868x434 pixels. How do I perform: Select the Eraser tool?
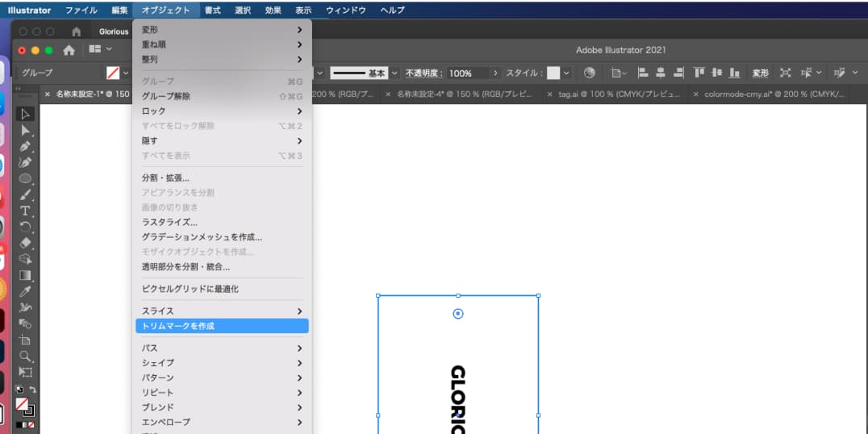click(26, 243)
